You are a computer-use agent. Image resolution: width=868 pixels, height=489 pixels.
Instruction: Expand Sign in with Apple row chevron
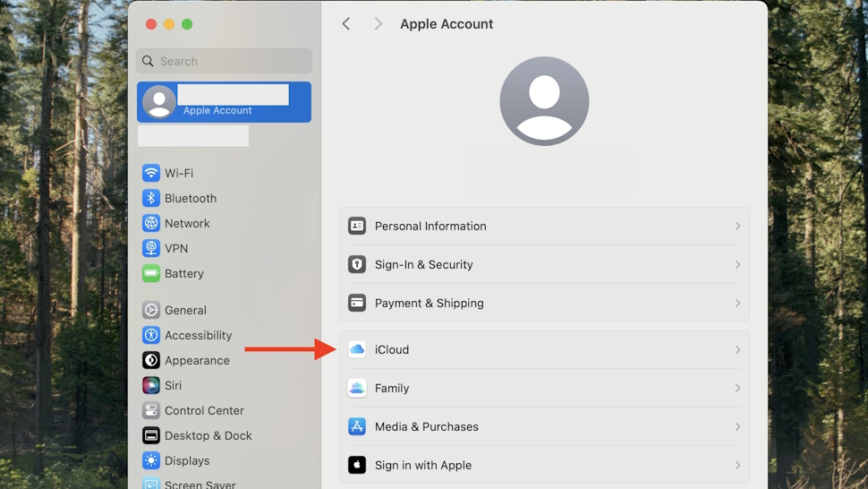(737, 465)
